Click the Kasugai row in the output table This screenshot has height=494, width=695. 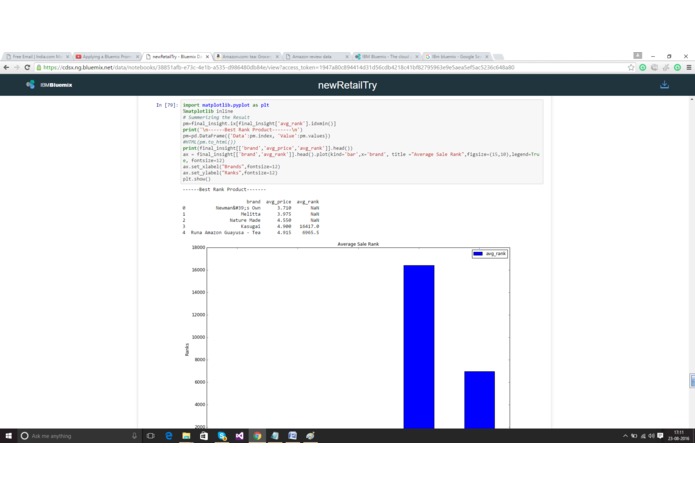pyautogui.click(x=250, y=226)
